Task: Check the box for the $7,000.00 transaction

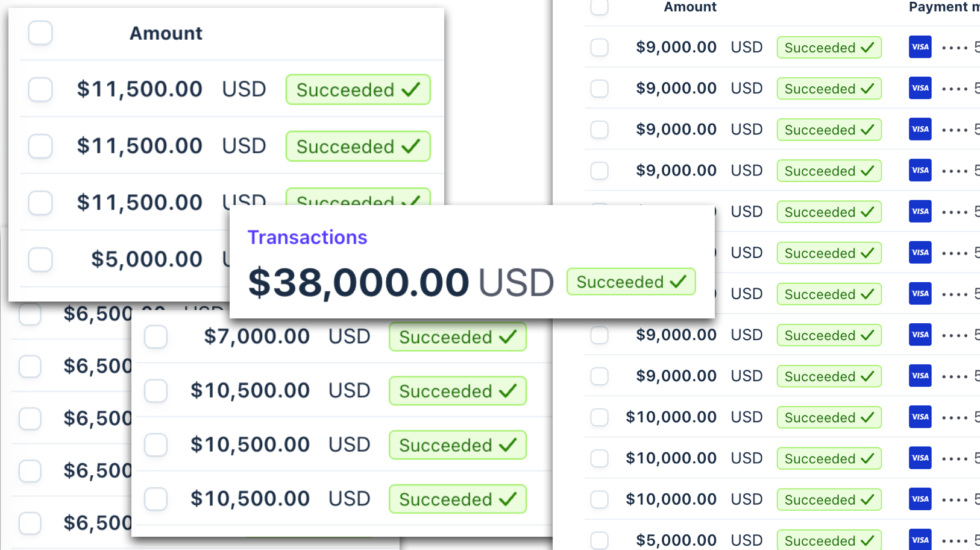Action: (155, 337)
